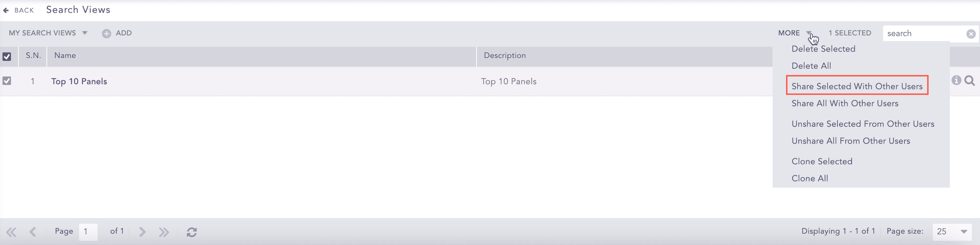Go to the previous page
Image resolution: width=980 pixels, height=245 pixels.
(x=33, y=232)
